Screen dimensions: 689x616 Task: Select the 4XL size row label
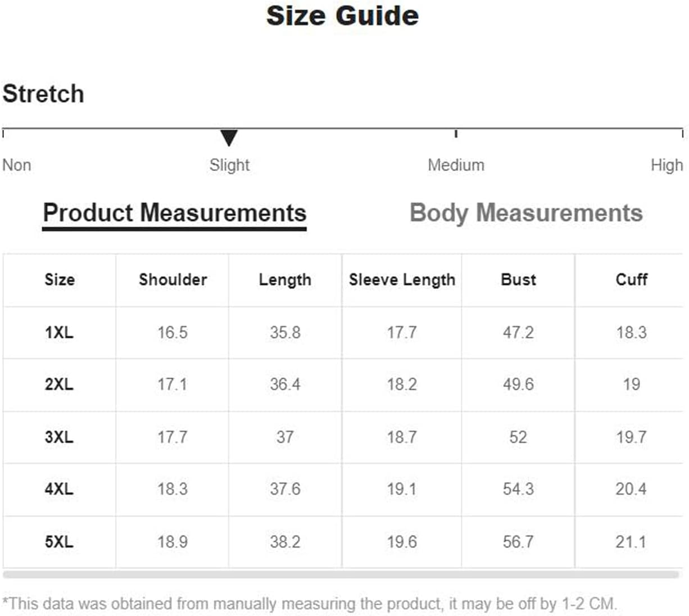pos(59,488)
